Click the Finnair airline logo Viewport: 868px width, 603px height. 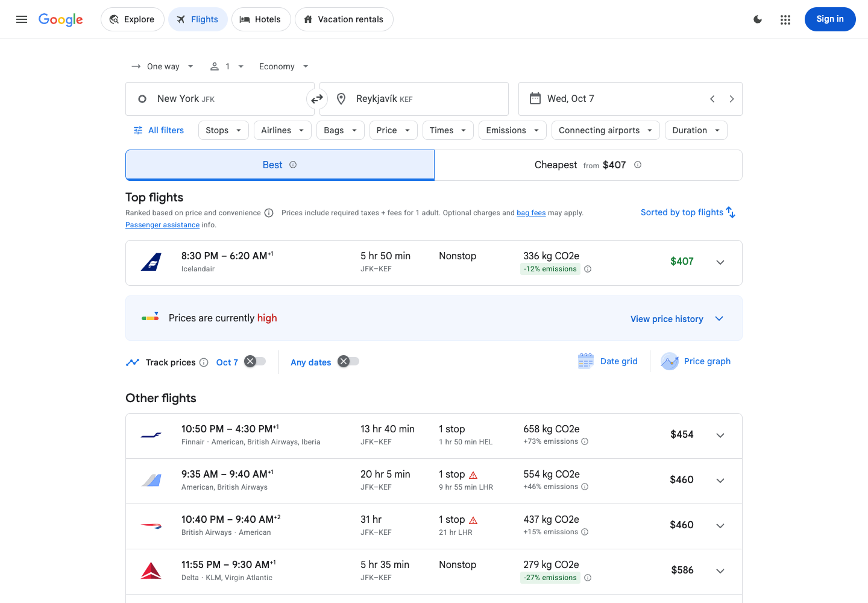point(151,435)
